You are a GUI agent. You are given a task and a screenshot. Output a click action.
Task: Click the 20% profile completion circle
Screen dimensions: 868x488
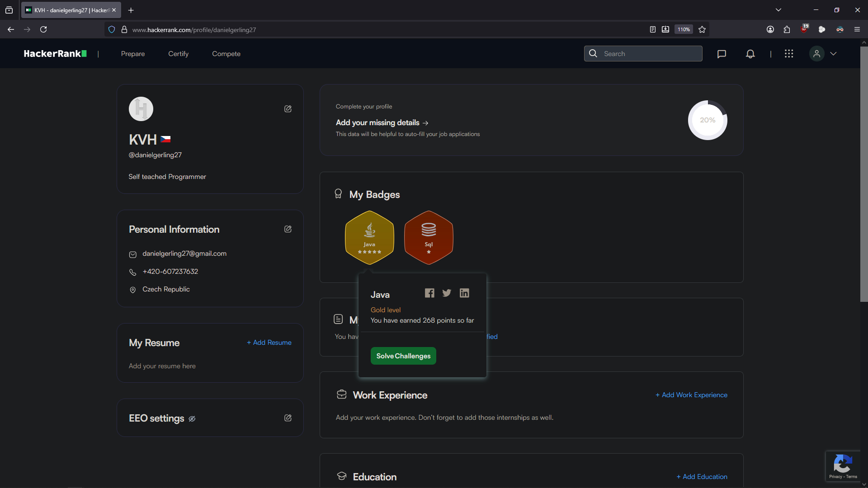[708, 120]
